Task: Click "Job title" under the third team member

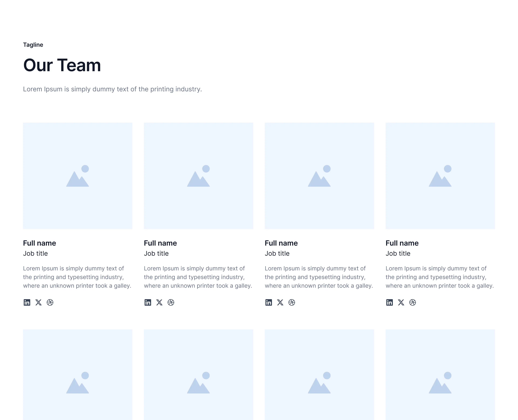Action: [277, 253]
